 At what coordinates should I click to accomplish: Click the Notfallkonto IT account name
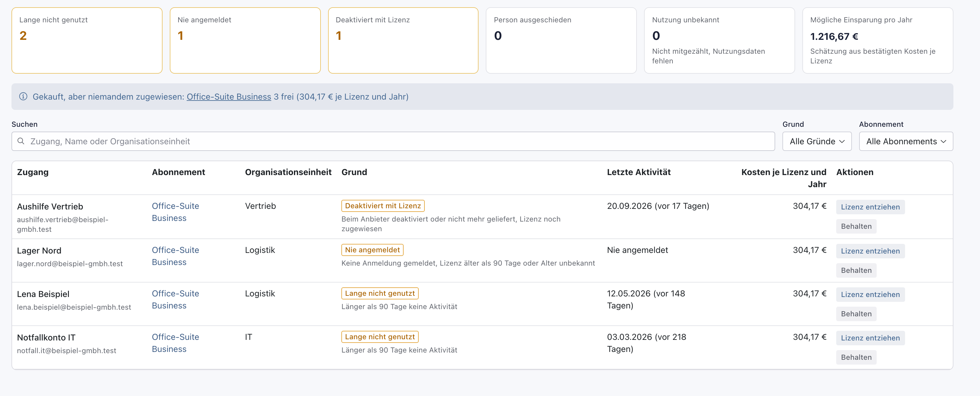(46, 337)
